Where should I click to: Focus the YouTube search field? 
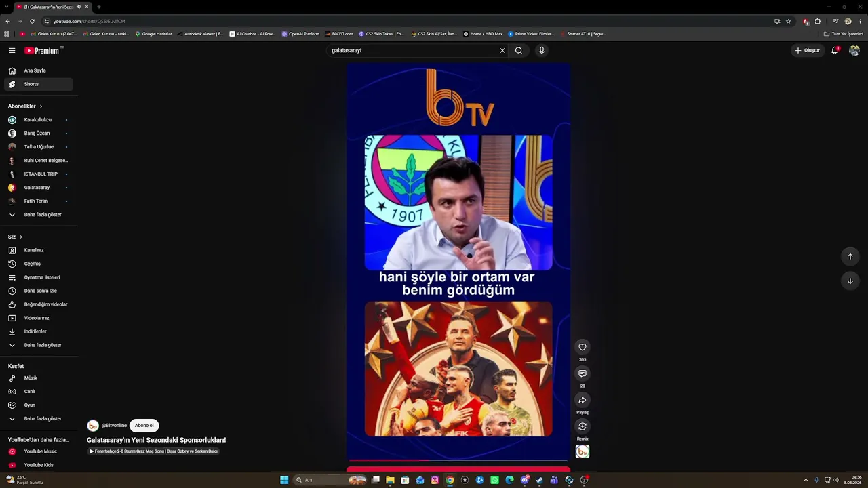click(x=414, y=50)
